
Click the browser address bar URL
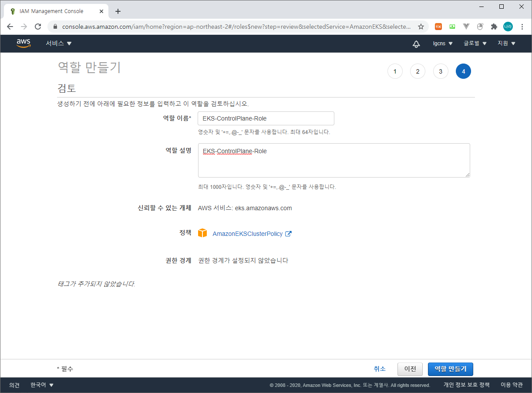[236, 27]
